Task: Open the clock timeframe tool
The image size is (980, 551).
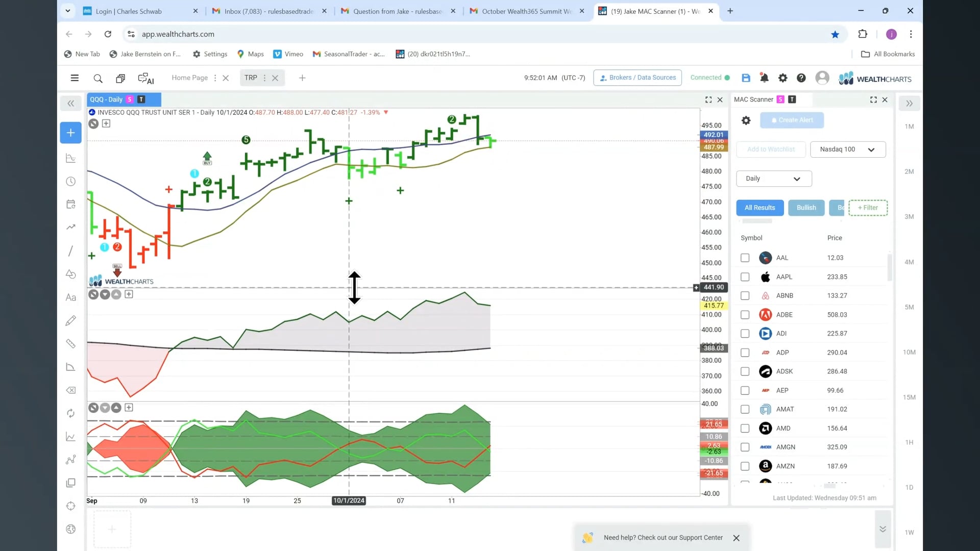Action: click(x=71, y=182)
